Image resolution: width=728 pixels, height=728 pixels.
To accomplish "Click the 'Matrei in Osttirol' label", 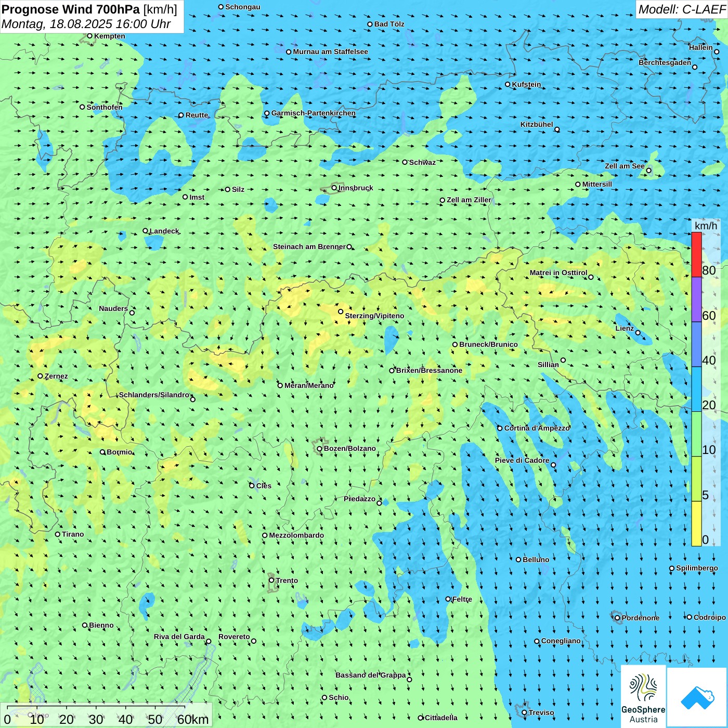I will [x=558, y=272].
